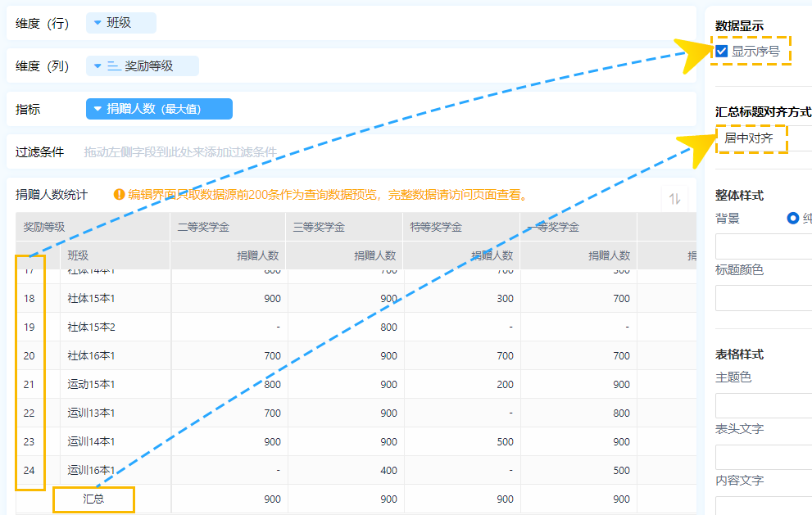Open the 居中对齐 alignment dropdown
Viewport: 812px width, 515px height.
coord(751,138)
